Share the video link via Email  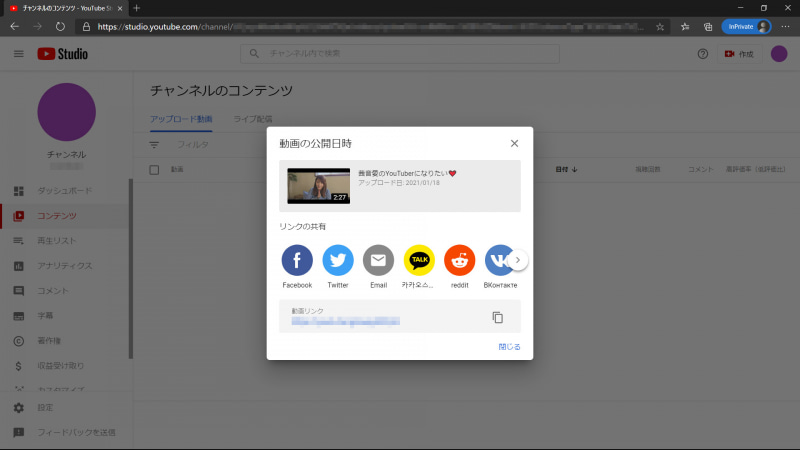(378, 260)
